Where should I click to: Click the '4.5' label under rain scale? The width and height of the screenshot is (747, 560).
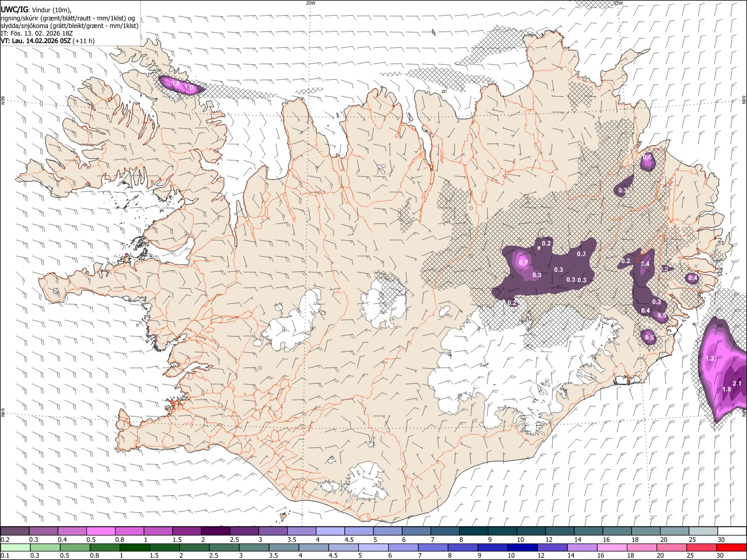coord(333,555)
